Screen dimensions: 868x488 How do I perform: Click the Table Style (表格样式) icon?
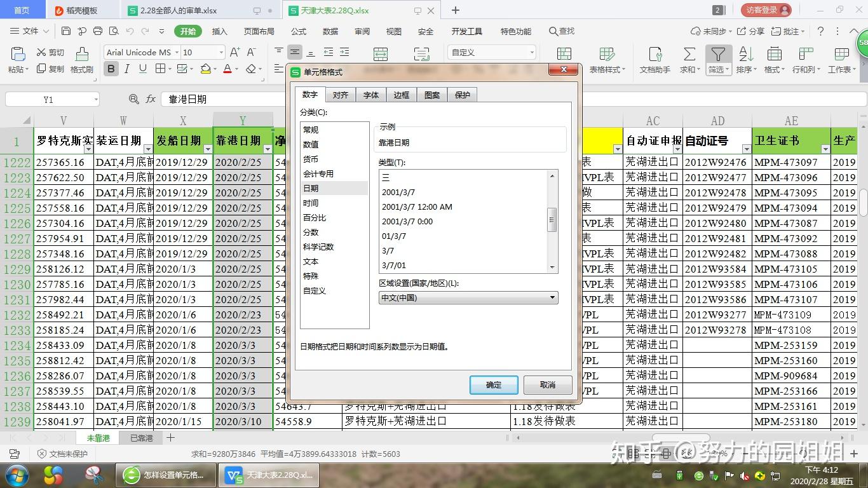pos(607,54)
